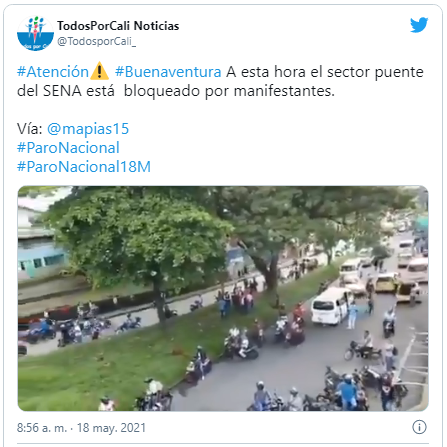Click the warning sign emoji
447x447 pixels.
click(99, 71)
